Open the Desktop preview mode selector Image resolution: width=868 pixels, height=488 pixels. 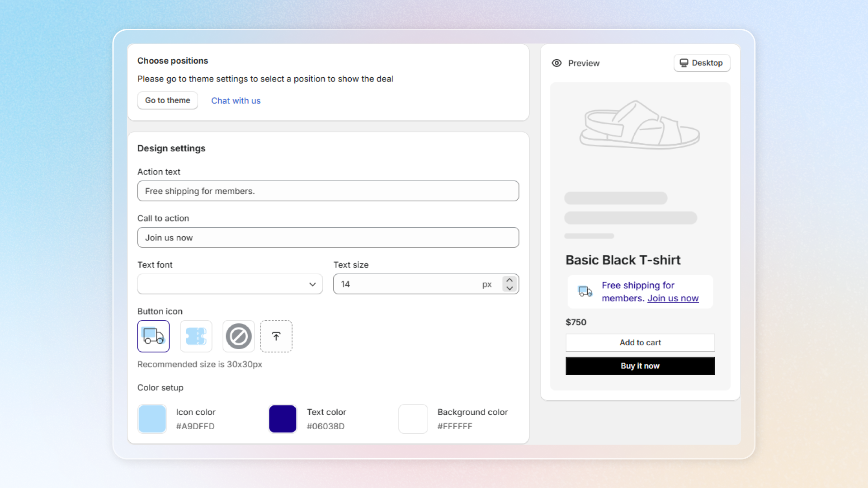click(702, 63)
